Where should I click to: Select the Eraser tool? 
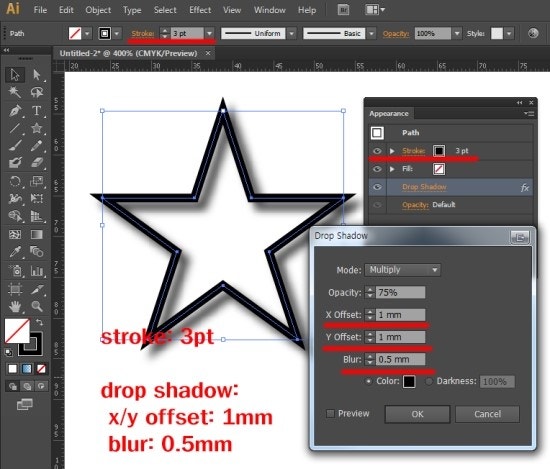pyautogui.click(x=36, y=162)
